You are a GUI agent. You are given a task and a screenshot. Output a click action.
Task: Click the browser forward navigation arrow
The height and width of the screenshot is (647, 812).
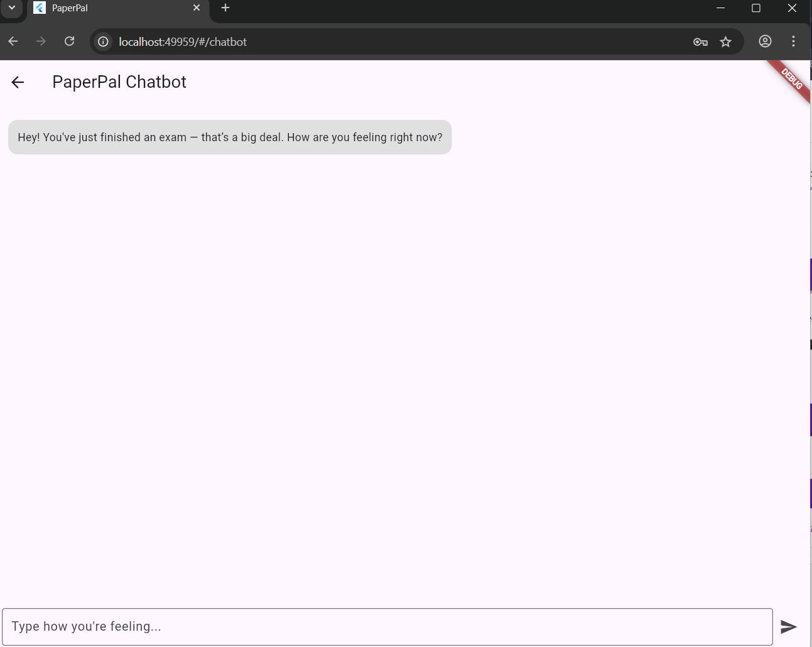(x=41, y=41)
